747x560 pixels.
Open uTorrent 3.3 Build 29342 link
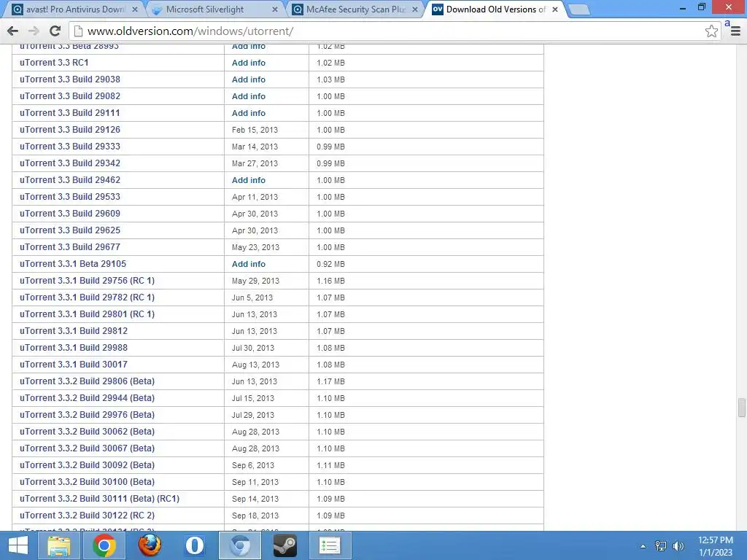click(70, 163)
